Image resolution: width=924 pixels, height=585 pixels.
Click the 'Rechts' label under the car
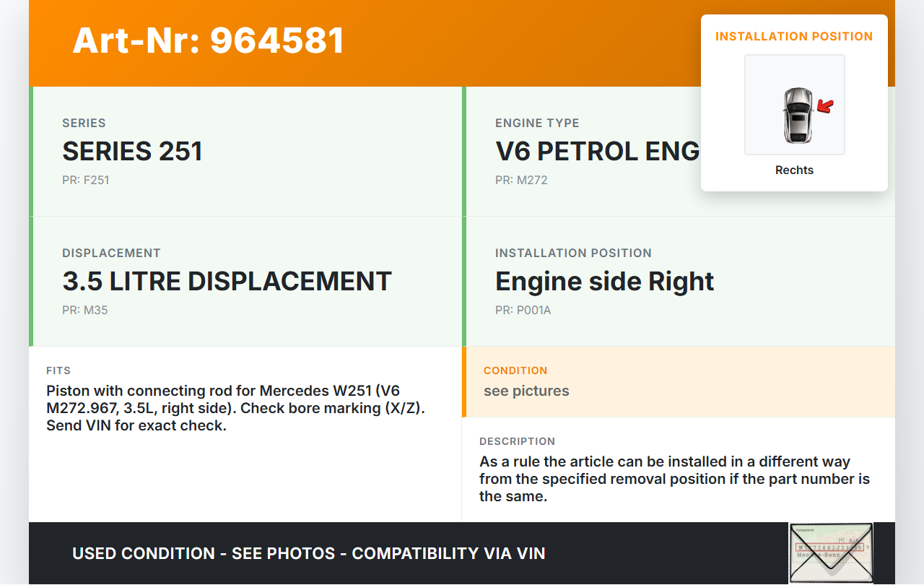794,170
